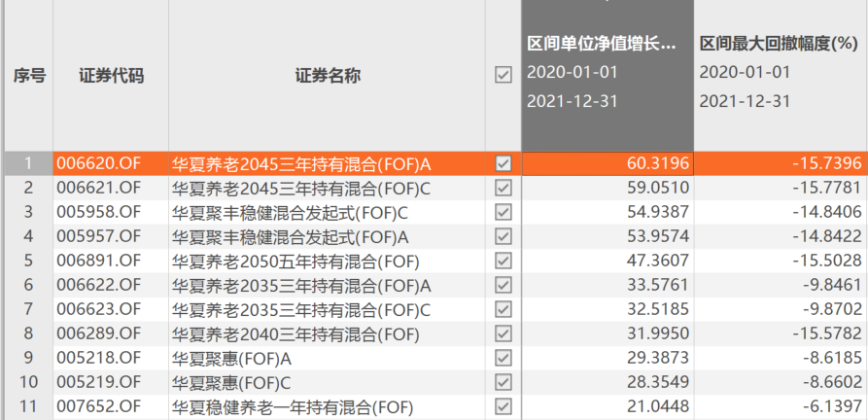Select fund name 华夏养老2045三年持有混合(FOF)A

[x=301, y=163]
